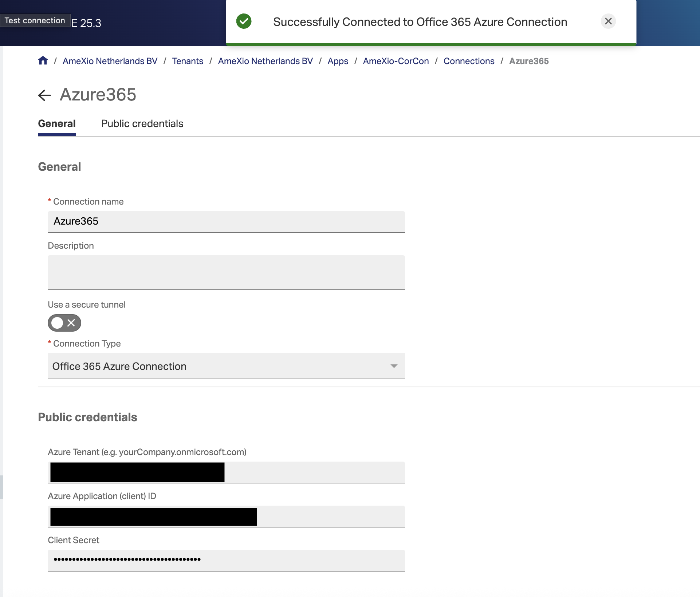Dismiss the success notification with X
This screenshot has height=597, width=700.
(x=608, y=21)
